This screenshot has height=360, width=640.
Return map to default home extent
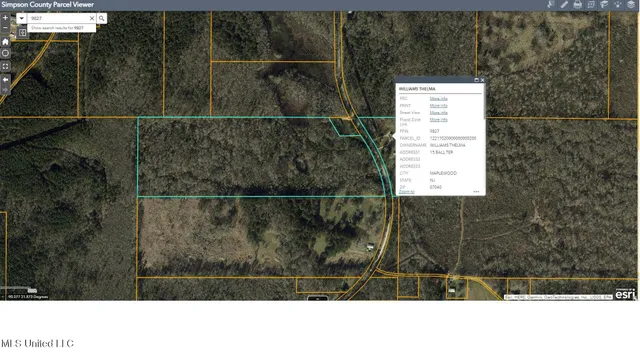[x=5, y=42]
